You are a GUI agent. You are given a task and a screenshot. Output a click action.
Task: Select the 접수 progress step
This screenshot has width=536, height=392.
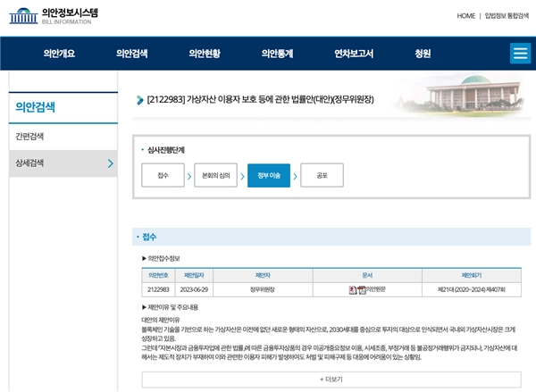click(x=163, y=175)
